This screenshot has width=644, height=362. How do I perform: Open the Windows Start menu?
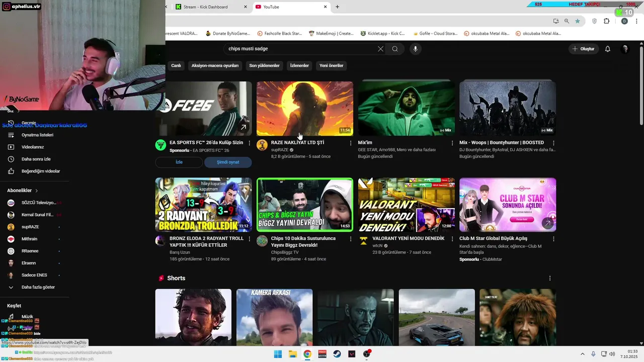[x=278, y=354]
